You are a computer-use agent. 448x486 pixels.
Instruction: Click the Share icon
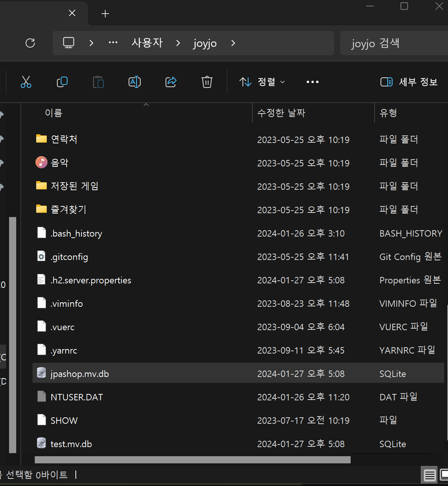(171, 82)
